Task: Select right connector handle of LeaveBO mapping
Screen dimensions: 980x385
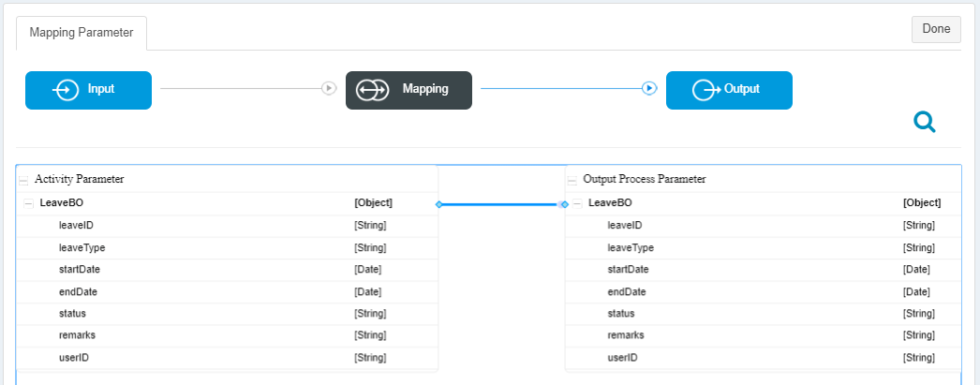Action: pyautogui.click(x=564, y=204)
